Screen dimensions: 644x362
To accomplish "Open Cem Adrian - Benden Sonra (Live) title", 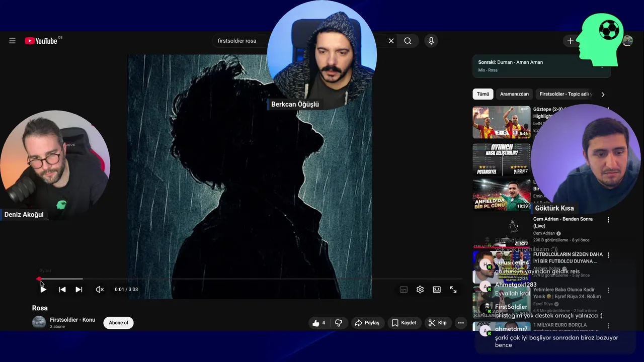I will point(563,222).
